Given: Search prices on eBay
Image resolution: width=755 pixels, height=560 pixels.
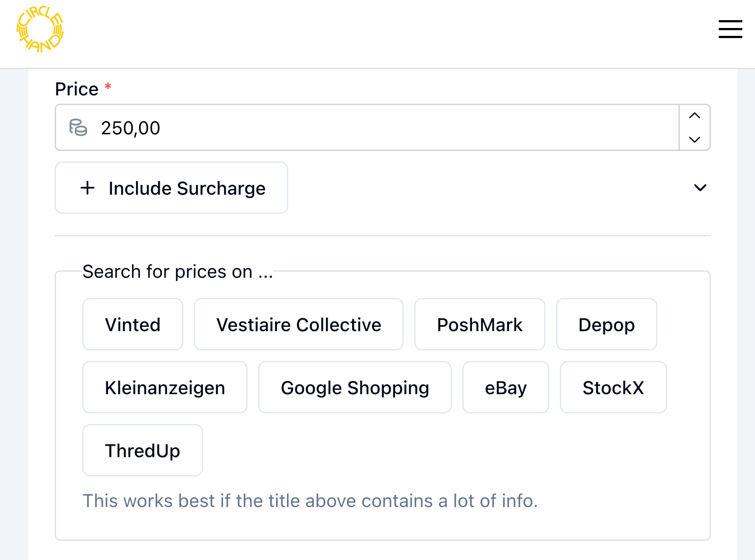Looking at the screenshot, I should tap(506, 387).
